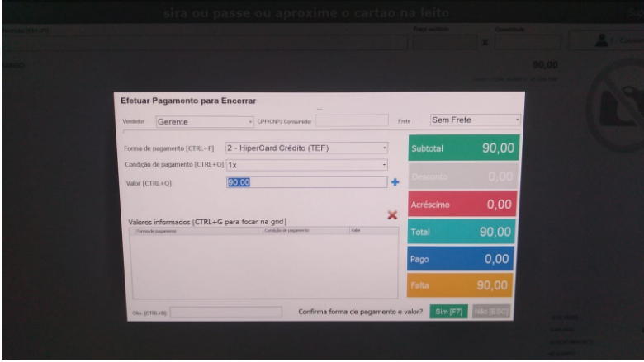Image resolution: width=644 pixels, height=362 pixels.
Task: Click the red Acréscimo 0,00 tile
Action: [x=462, y=204]
